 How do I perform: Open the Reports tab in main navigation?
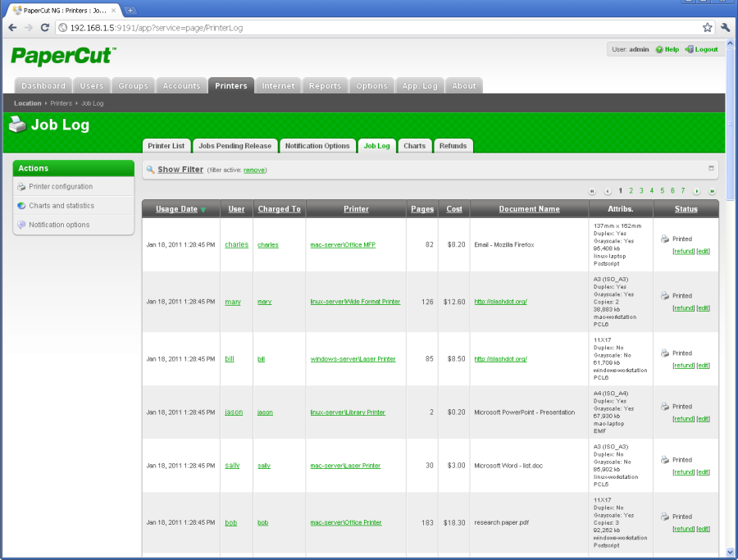click(325, 85)
